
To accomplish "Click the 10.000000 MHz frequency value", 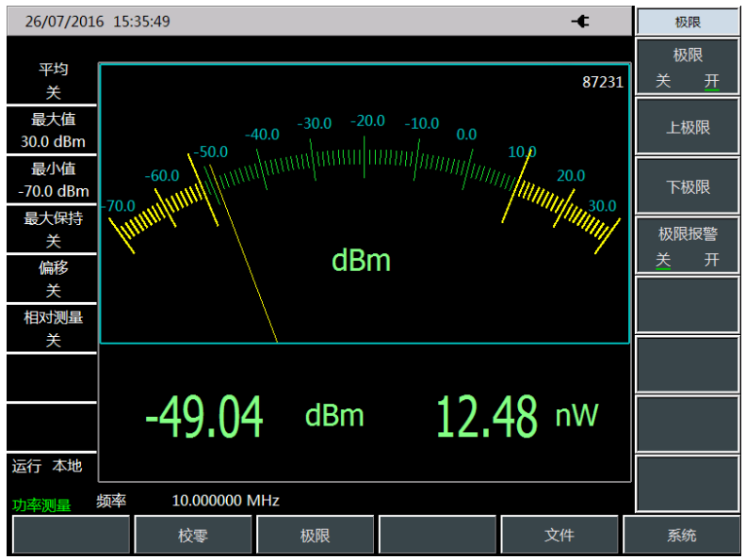I will (225, 501).
